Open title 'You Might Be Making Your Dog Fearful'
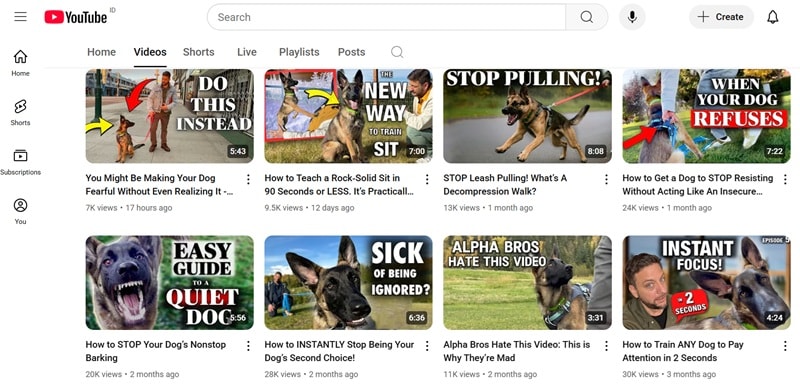The width and height of the screenshot is (800, 386). point(159,185)
